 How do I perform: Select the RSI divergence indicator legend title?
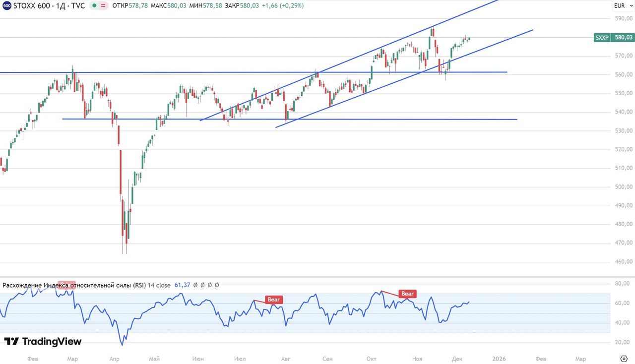point(74,285)
